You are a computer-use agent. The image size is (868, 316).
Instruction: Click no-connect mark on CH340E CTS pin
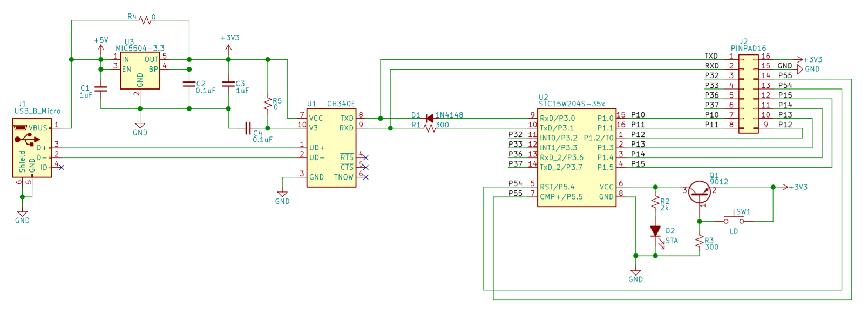(x=366, y=167)
